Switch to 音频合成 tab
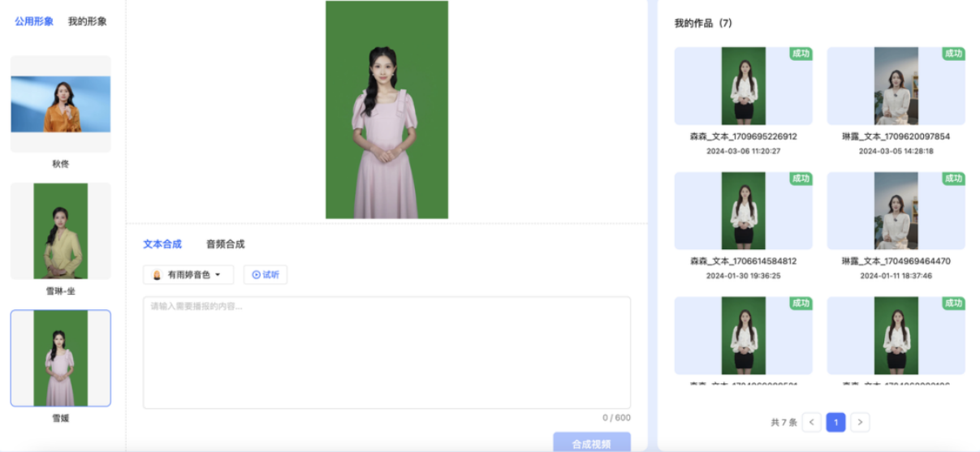The width and height of the screenshot is (980, 452). 225,244
